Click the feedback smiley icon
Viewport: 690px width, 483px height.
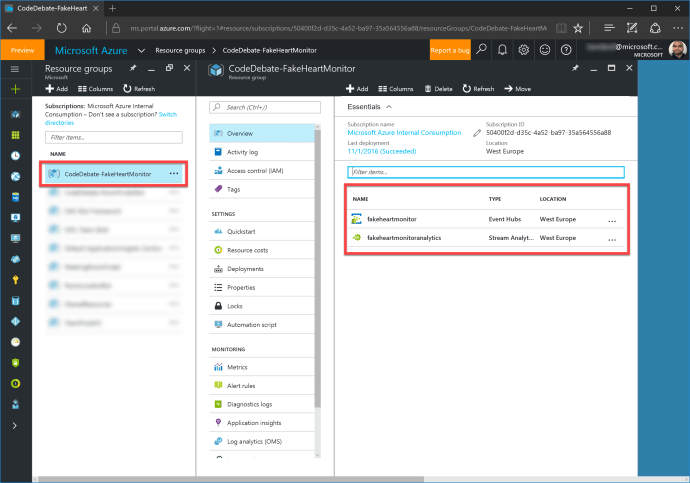(x=544, y=49)
